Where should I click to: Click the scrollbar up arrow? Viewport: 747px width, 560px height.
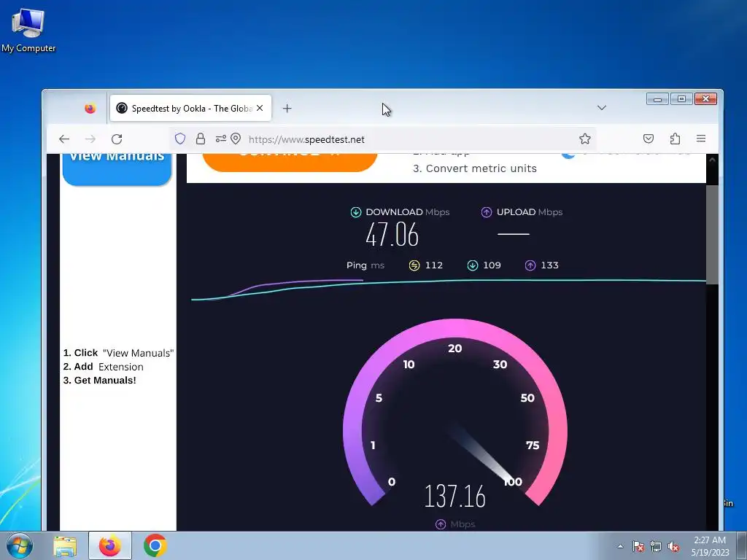[x=712, y=160]
